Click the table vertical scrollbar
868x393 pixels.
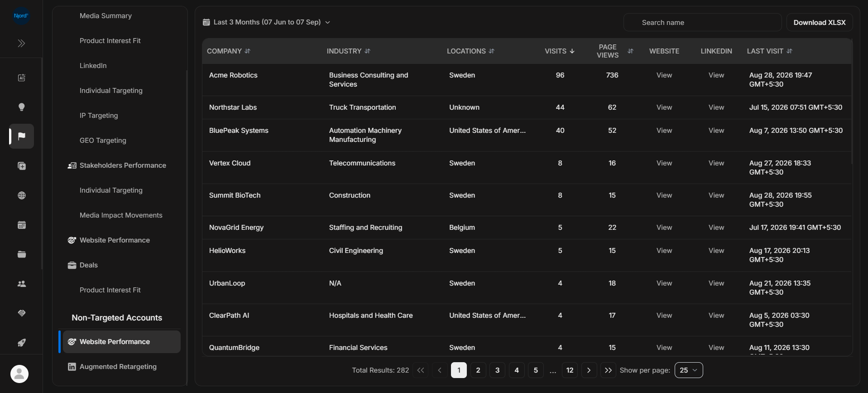pos(852,102)
